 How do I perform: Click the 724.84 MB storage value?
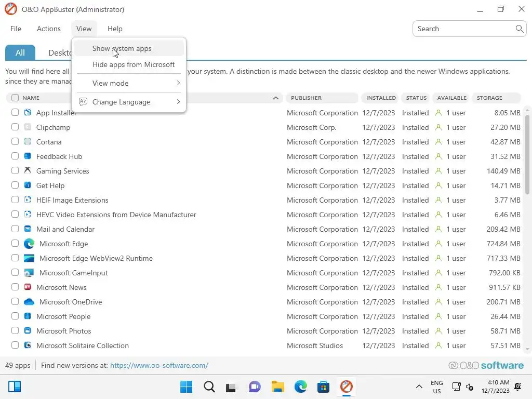tap(503, 244)
